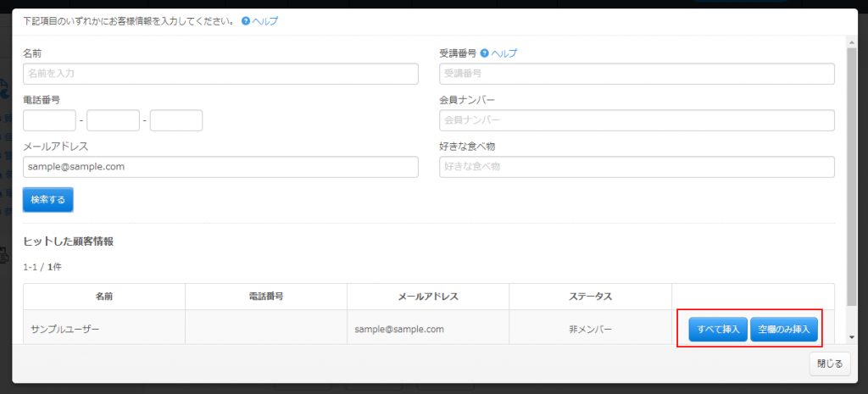This screenshot has height=394, width=868.
Task: Click the middle 電話番号 box
Action: (113, 120)
